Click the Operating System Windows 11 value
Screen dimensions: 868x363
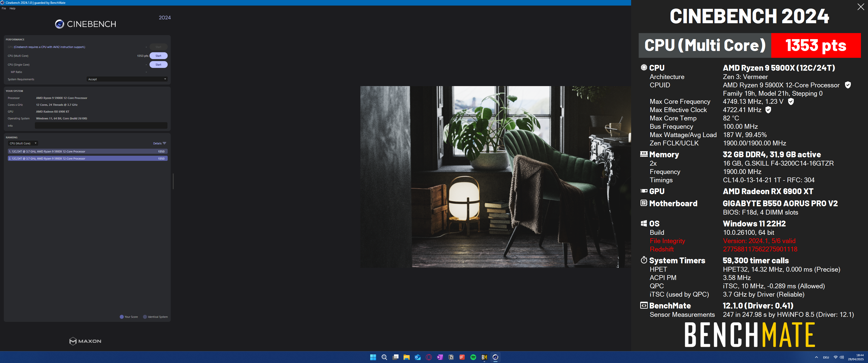tap(62, 119)
